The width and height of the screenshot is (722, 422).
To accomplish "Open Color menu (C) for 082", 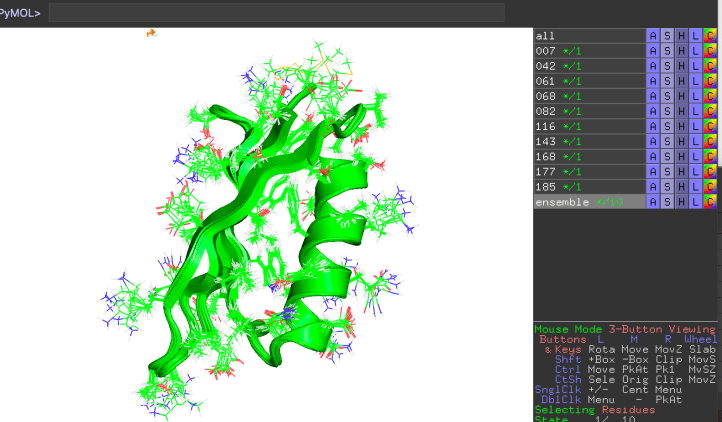I will (710, 111).
